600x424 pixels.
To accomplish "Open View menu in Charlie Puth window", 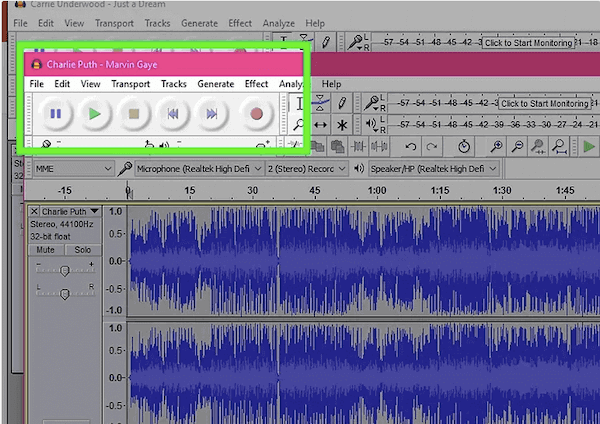I will click(90, 84).
